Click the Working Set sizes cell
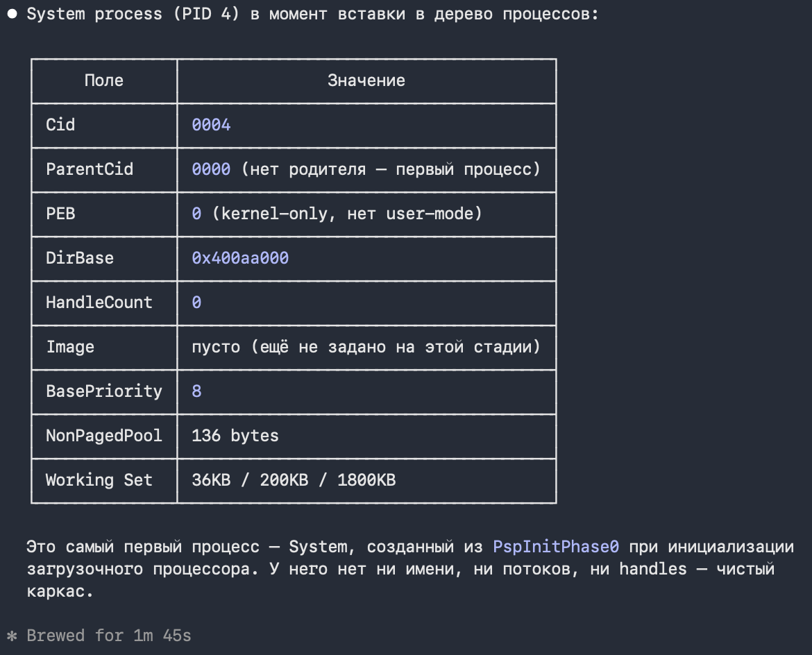This screenshot has height=655, width=812. pyautogui.click(x=366, y=481)
